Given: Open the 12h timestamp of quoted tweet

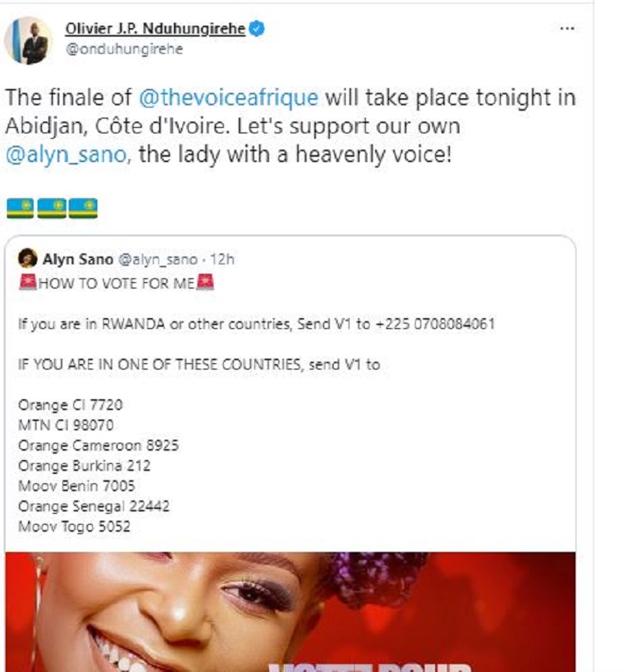Looking at the screenshot, I should 222,260.
